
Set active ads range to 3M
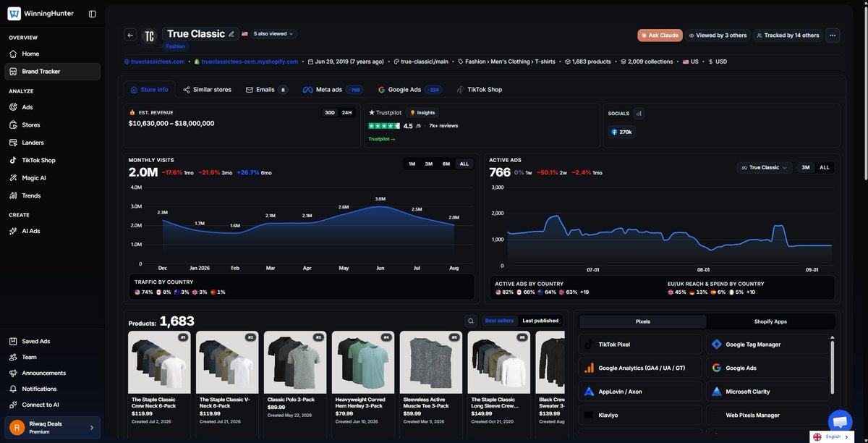pyautogui.click(x=806, y=167)
